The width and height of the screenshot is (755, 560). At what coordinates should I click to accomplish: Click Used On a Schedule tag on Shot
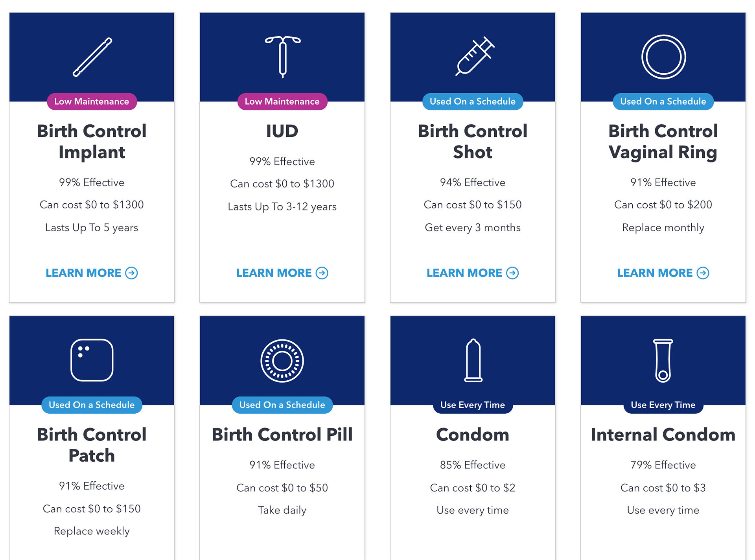coord(473,101)
